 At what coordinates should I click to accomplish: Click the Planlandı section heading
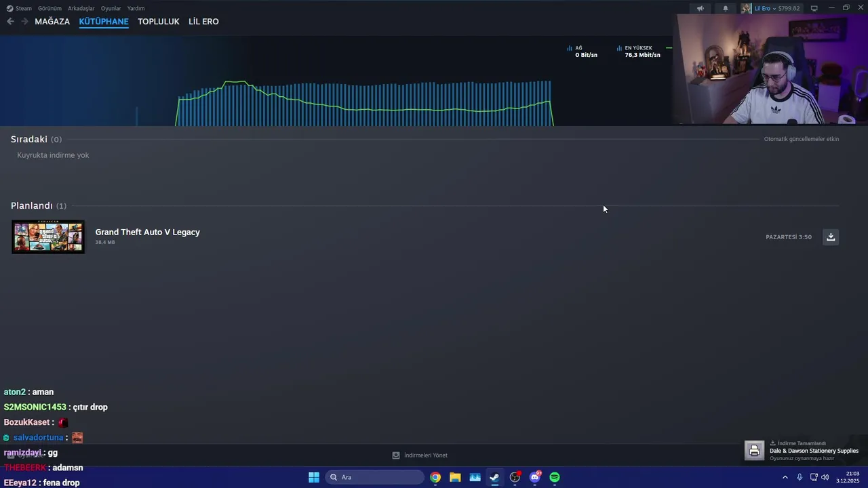point(32,205)
